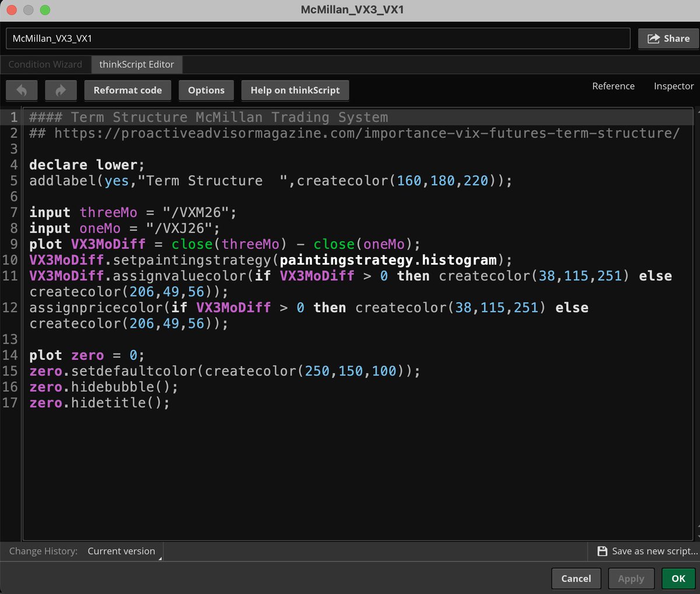This screenshot has width=700, height=594.
Task: Click the addlabel "Term Structure" line
Action: 271,181
